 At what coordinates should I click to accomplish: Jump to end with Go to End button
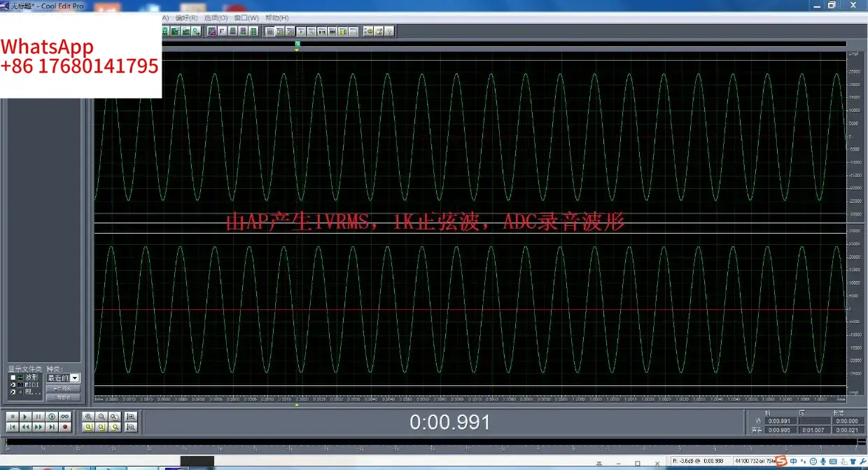[52, 427]
